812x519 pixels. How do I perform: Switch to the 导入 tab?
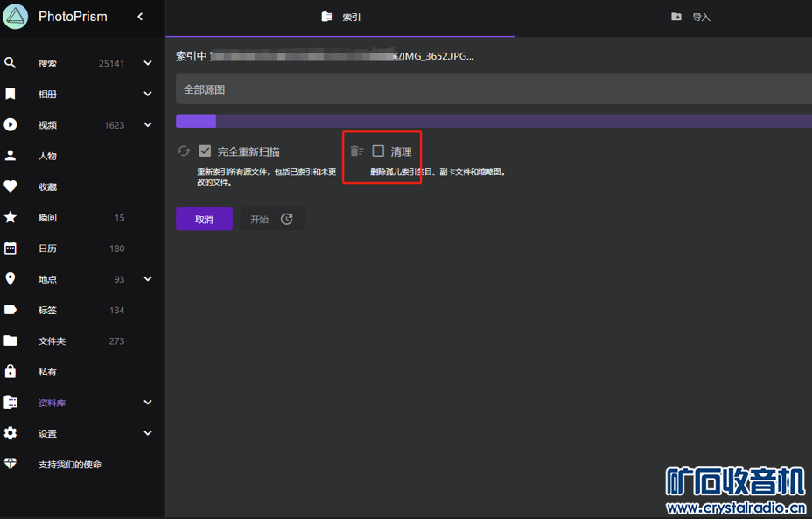[x=689, y=18]
